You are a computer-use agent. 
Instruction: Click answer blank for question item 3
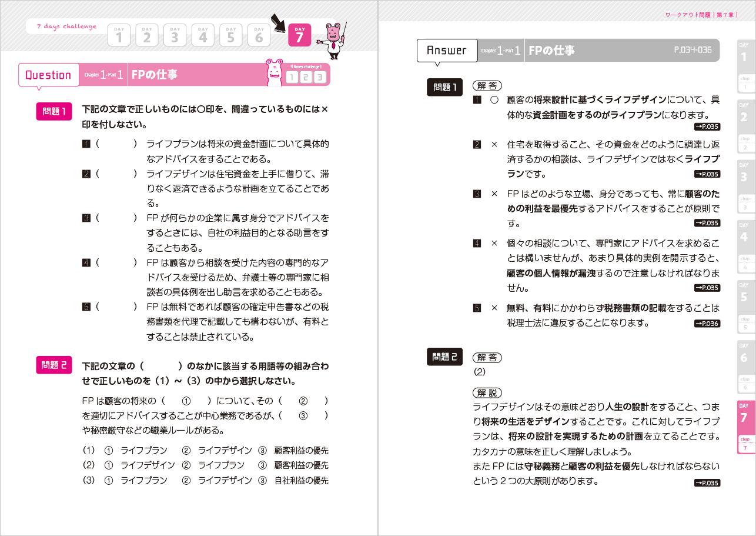[x=116, y=218]
